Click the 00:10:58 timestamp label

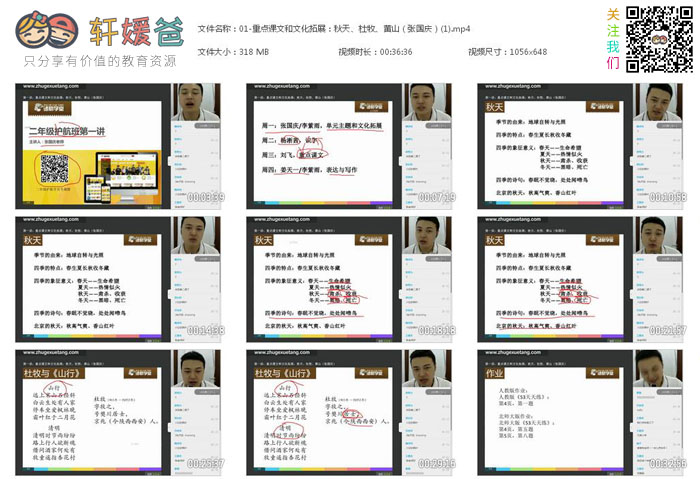[668, 197]
